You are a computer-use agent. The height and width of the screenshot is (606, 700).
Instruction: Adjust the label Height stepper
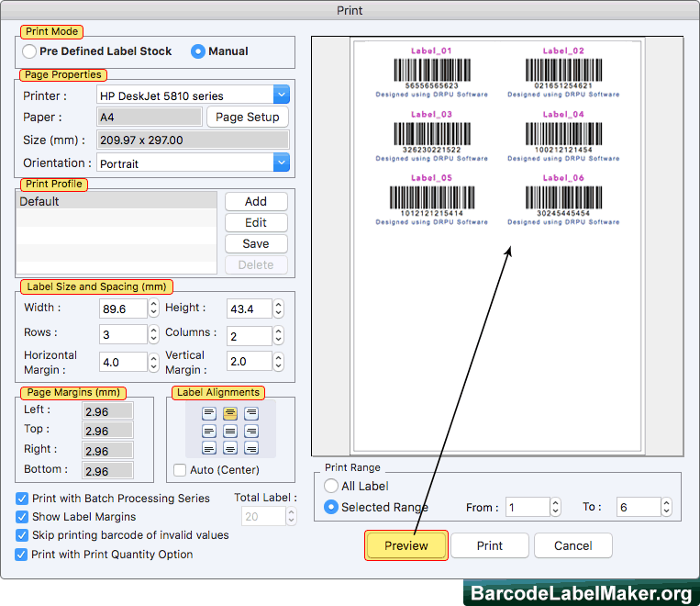pyautogui.click(x=279, y=308)
